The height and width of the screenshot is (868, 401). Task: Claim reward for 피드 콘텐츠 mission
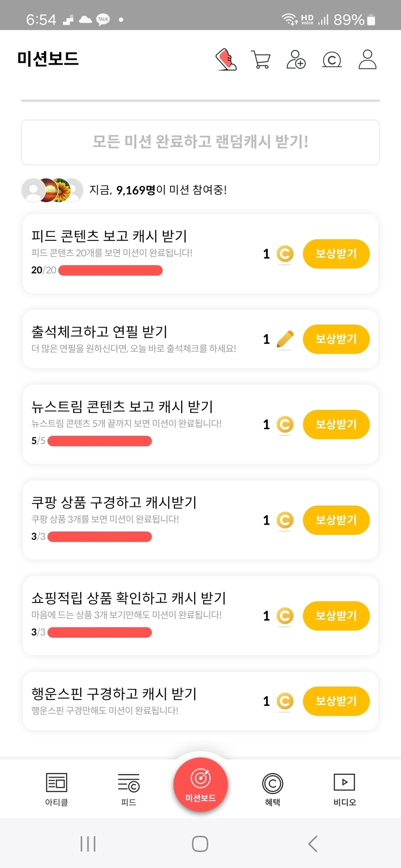(x=336, y=253)
